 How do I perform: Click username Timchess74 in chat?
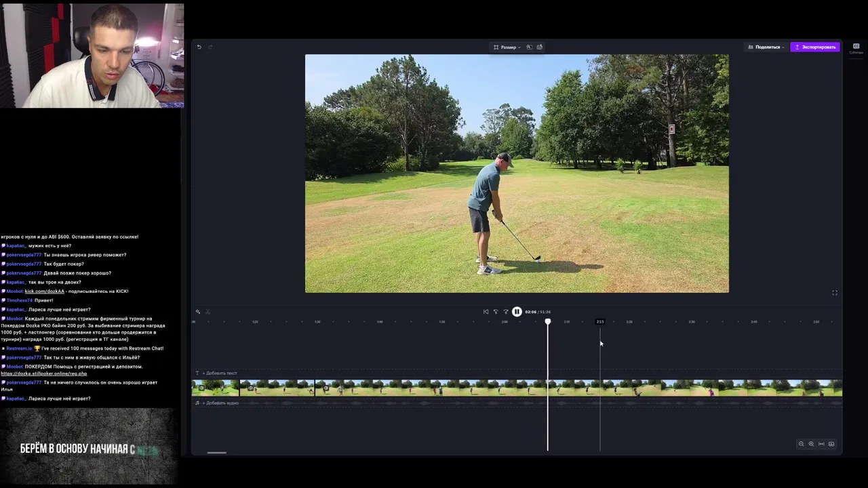pyautogui.click(x=20, y=300)
